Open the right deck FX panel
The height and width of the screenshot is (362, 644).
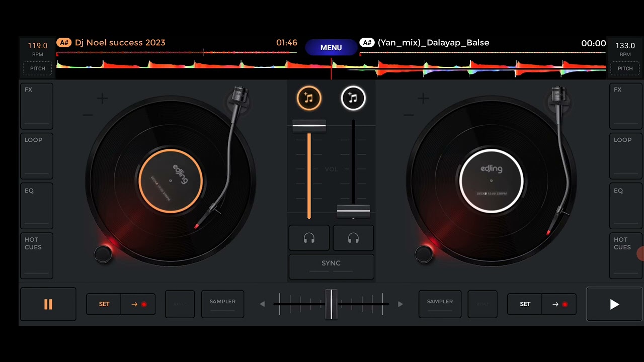click(x=626, y=106)
